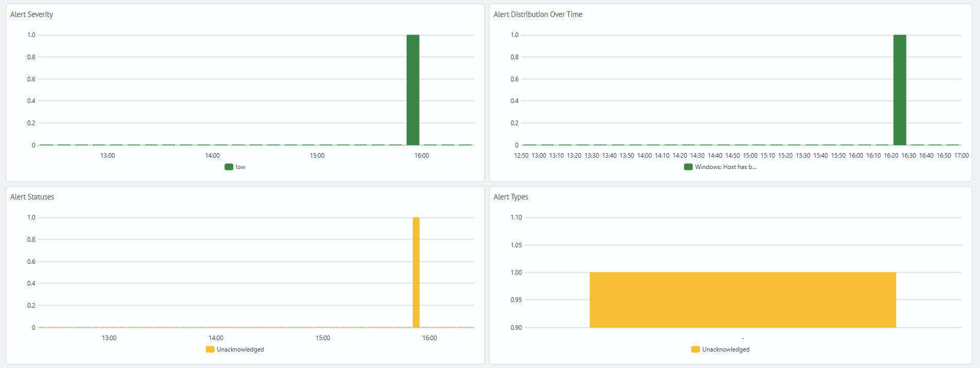Click the 1.05 y-axis label in Alert Types

pos(516,245)
